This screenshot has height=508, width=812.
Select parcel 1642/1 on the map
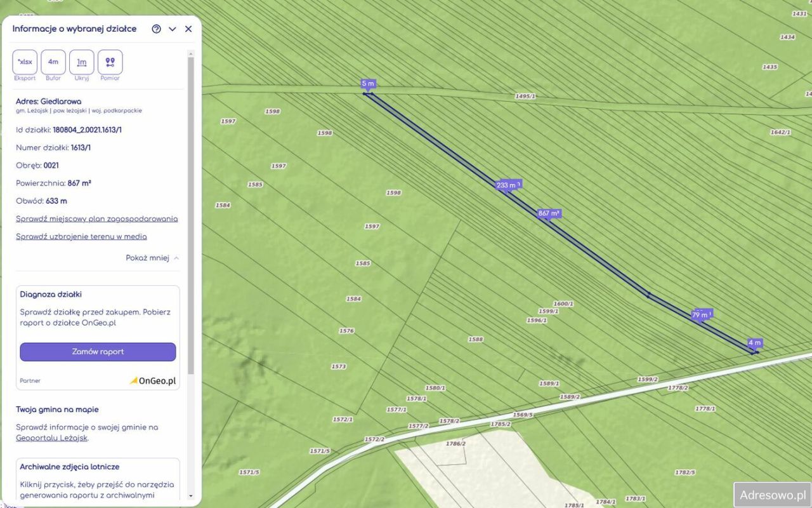[x=780, y=132]
